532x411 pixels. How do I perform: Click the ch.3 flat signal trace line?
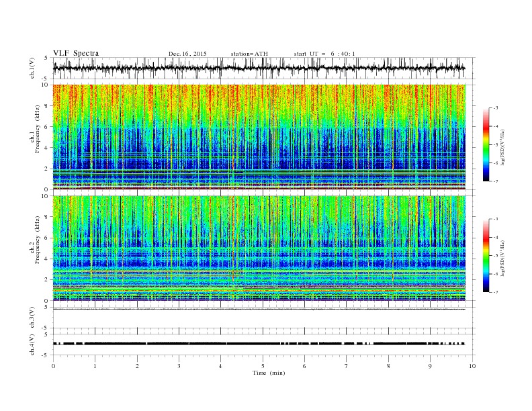(x=259, y=310)
